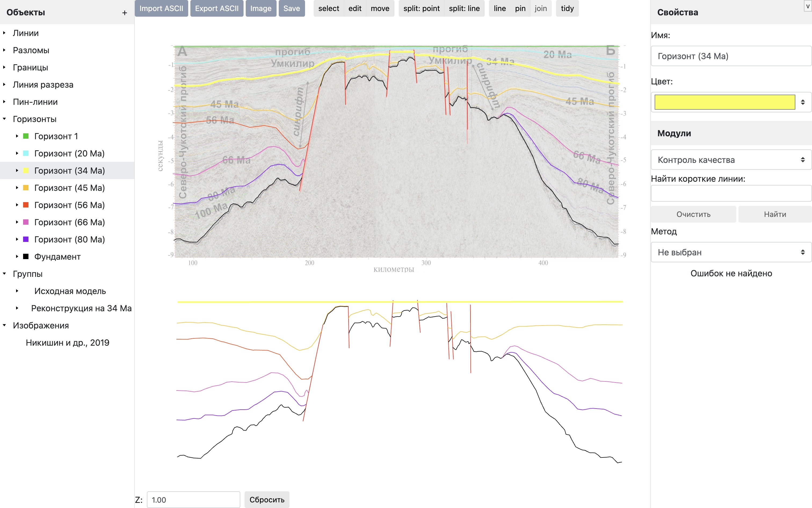Click the tidy tool
This screenshot has height=508, width=812.
(x=567, y=8)
